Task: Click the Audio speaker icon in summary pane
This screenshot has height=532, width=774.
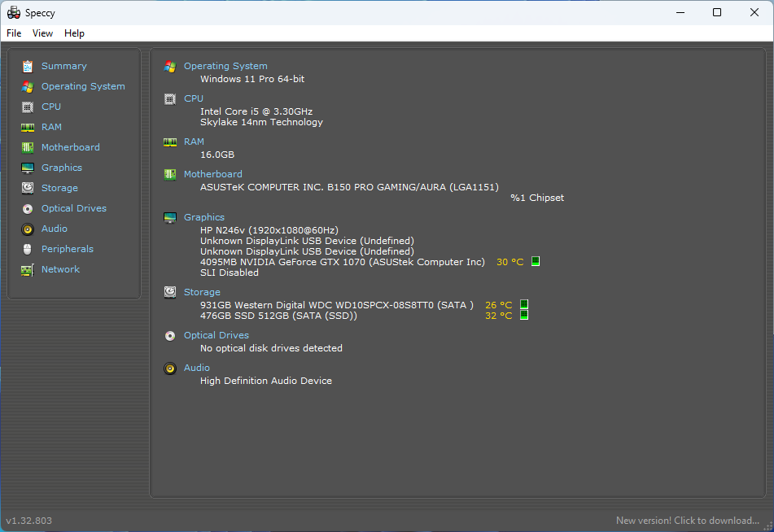Action: [x=170, y=368]
